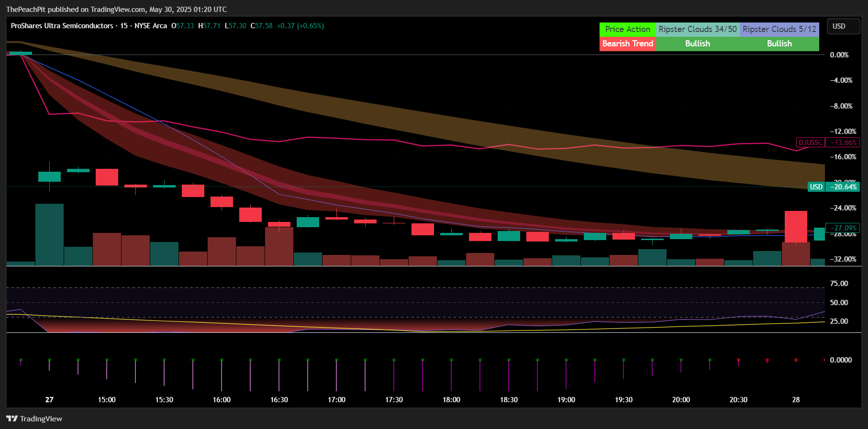Image resolution: width=868 pixels, height=429 pixels.
Task: Click the 16:30 time axis label
Action: (279, 400)
